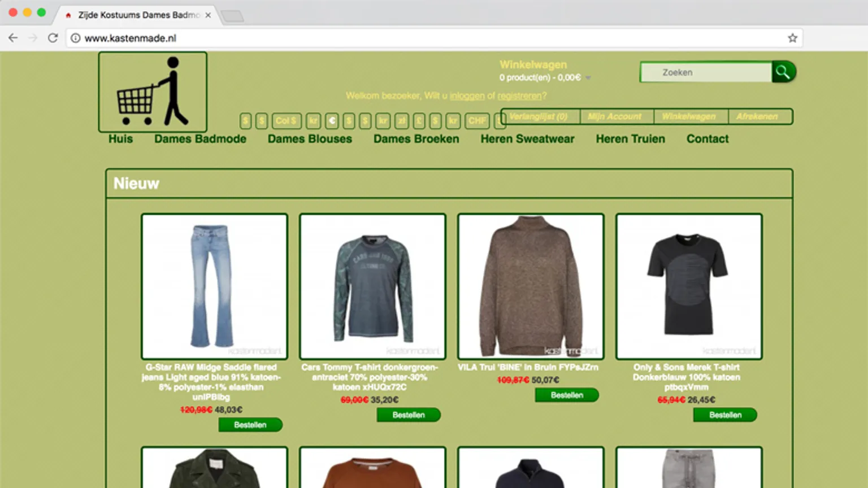
Task: Expand the Winkelwagen cart dropdown arrow
Action: tap(588, 78)
